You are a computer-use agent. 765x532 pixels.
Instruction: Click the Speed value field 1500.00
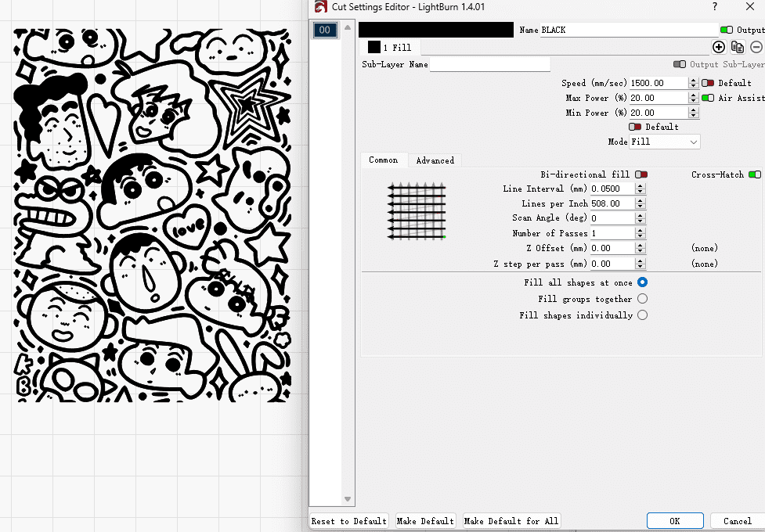(659, 83)
